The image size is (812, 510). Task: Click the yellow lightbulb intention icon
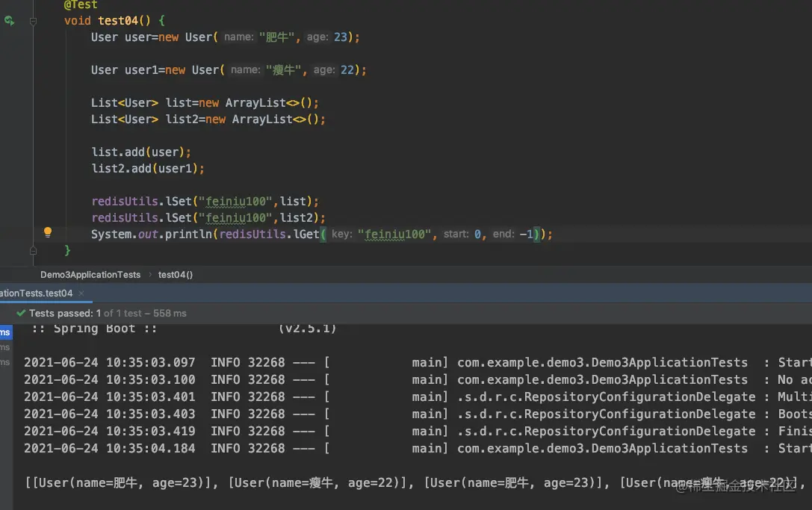pos(48,232)
